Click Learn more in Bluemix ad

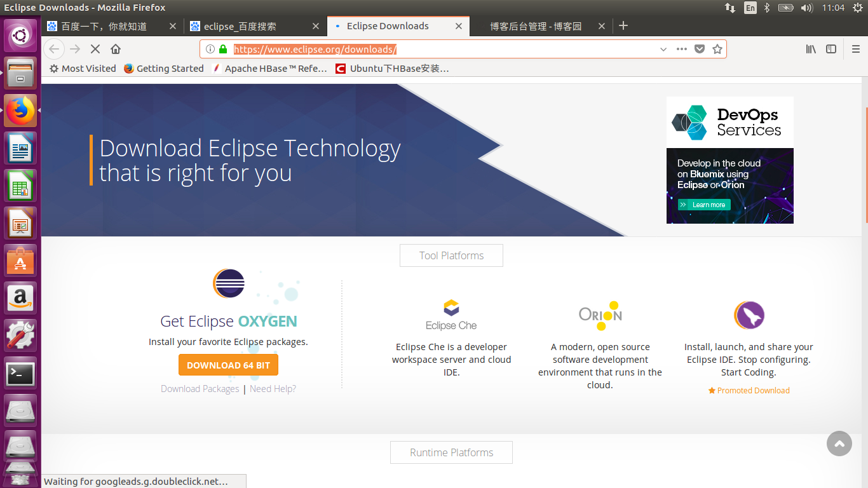coord(704,205)
